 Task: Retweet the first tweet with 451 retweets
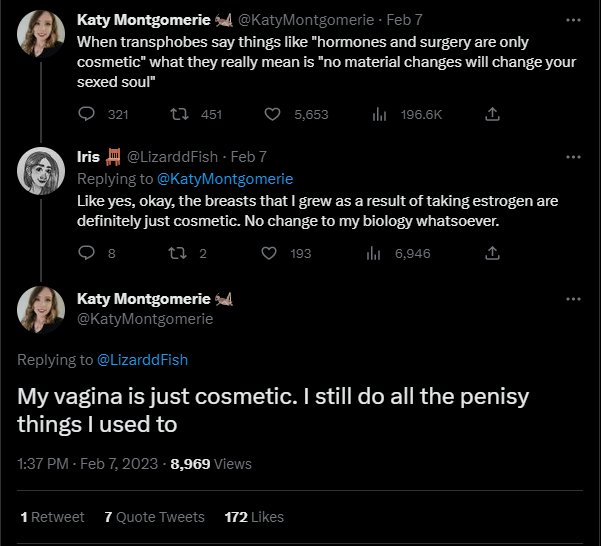click(x=180, y=114)
